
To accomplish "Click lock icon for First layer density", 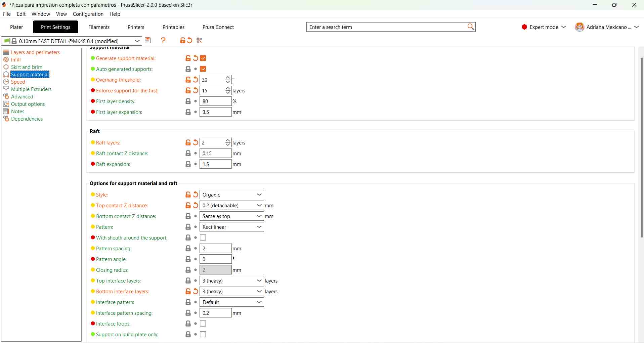I will (x=188, y=101).
